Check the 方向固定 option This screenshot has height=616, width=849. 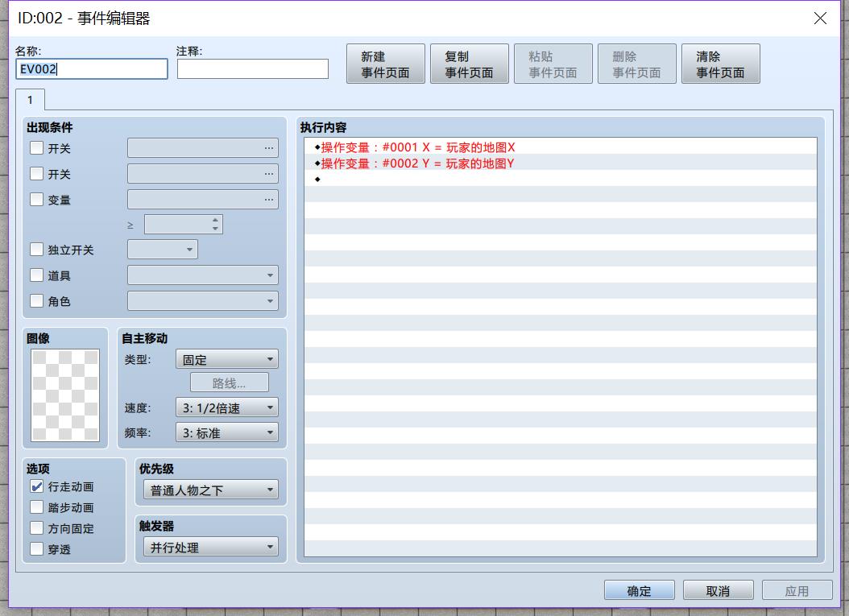(x=36, y=528)
